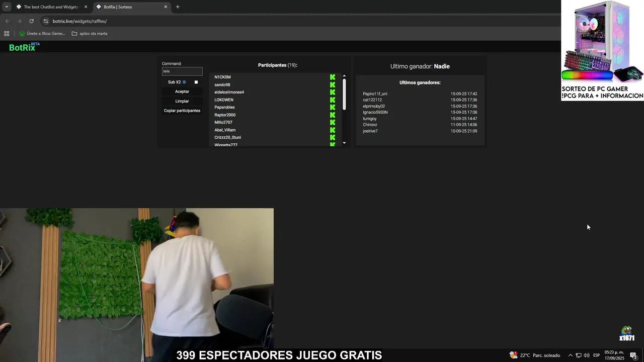Select participant Papsrobles
Screen dimensions: 644x362
224,108
